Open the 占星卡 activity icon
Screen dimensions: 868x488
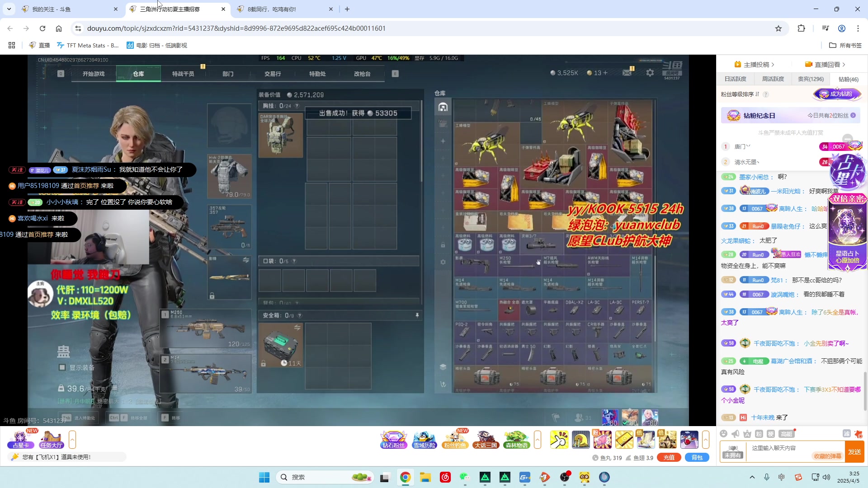click(21, 439)
